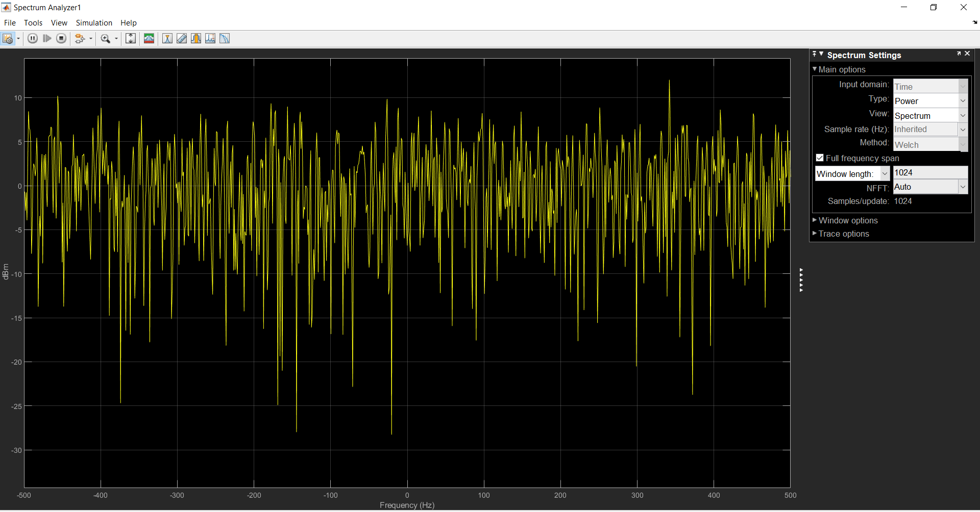Image resolution: width=980 pixels, height=512 pixels.
Task: Undock the Spectrum Settings panel
Action: (x=959, y=53)
